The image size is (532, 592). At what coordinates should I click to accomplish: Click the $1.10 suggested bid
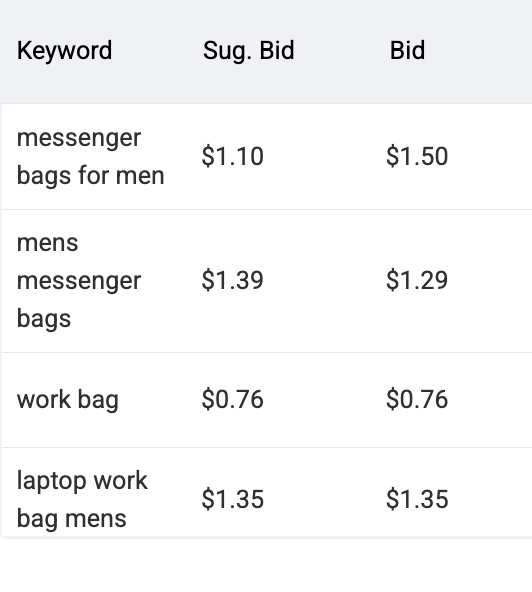[233, 156]
